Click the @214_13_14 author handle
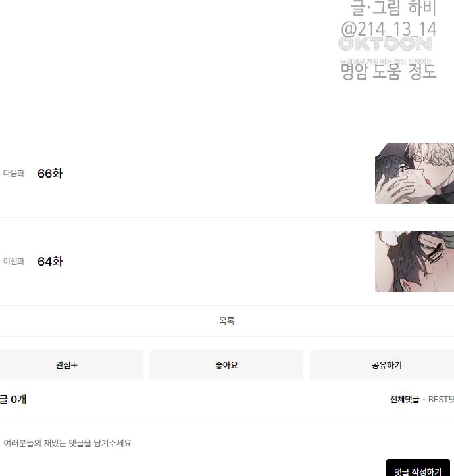This screenshot has height=476, width=454. [389, 29]
